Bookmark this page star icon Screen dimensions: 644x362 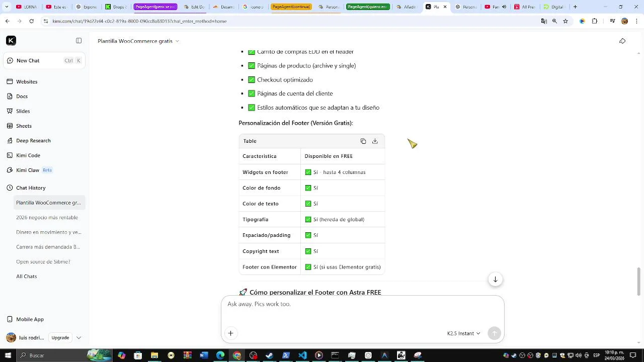(x=566, y=21)
